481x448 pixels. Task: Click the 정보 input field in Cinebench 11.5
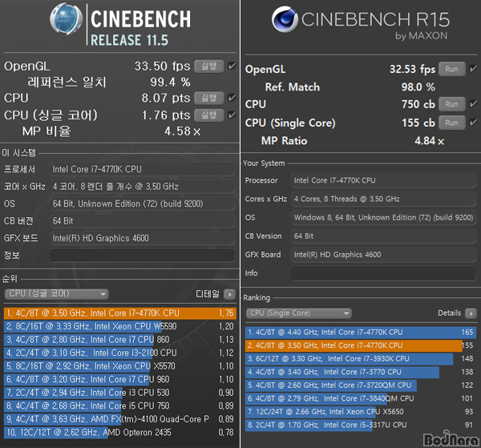(143, 256)
